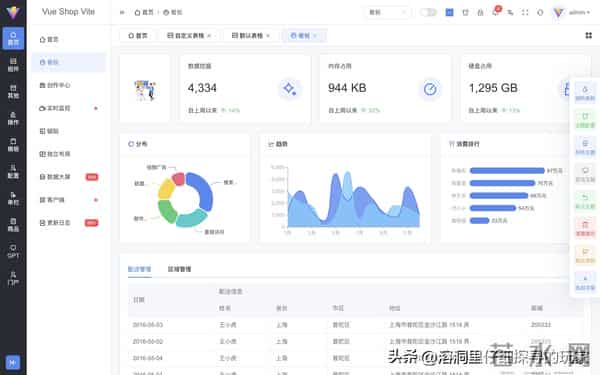The width and height of the screenshot is (600, 375).
Task: Open 数据大屏 in the side menu
Action: point(68,177)
